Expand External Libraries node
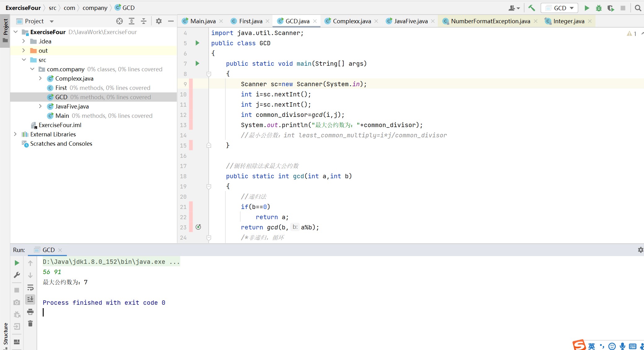 coord(15,134)
